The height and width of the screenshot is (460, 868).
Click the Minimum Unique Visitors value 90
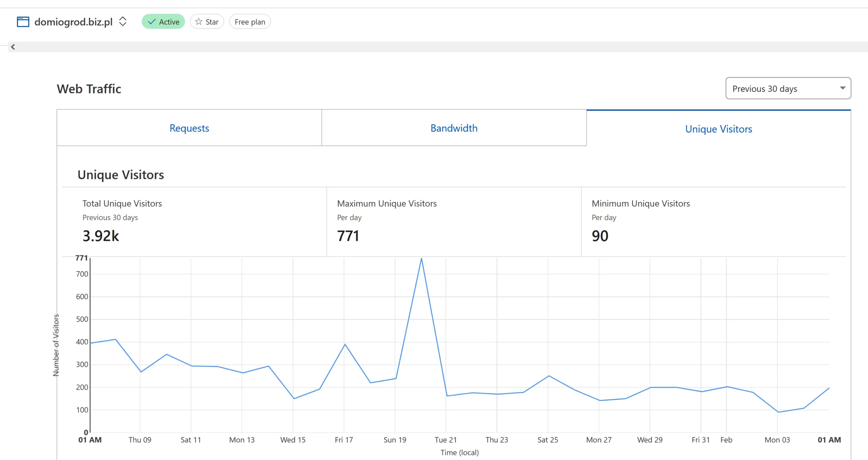(600, 236)
